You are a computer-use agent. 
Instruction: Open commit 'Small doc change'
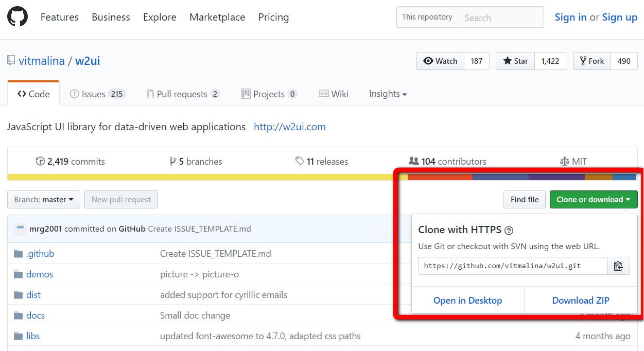coord(195,315)
